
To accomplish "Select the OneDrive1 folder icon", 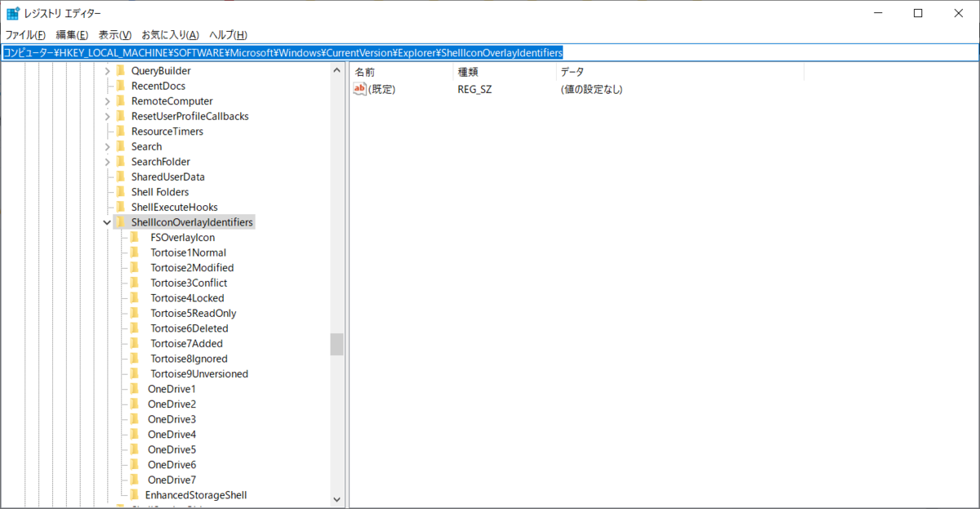I will point(136,389).
